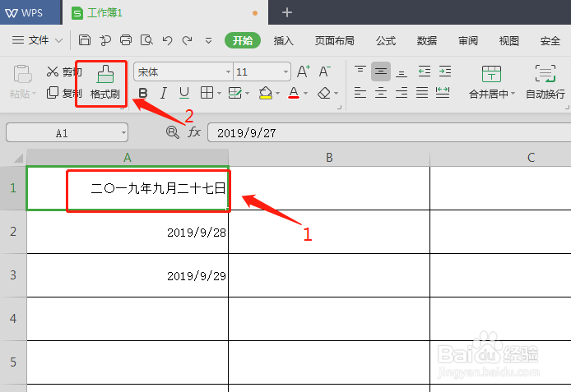Open 数据 tab
The height and width of the screenshot is (392, 571).
[427, 40]
